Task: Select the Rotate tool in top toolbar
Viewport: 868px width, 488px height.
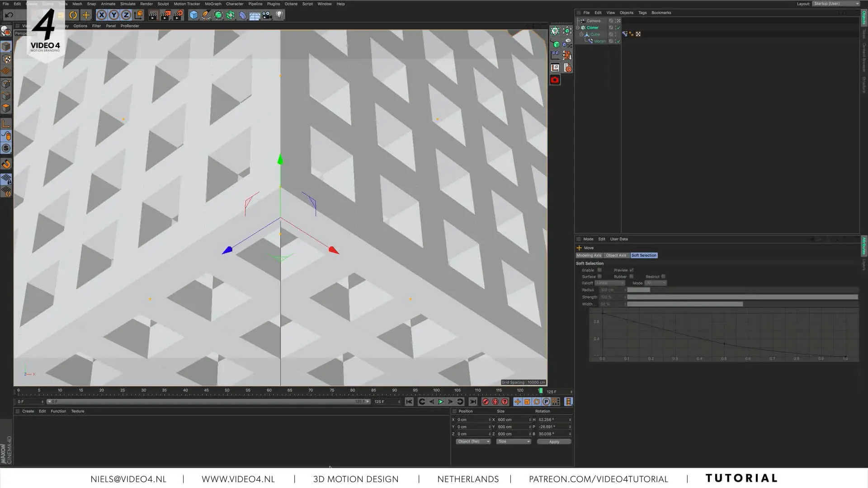Action: coord(73,15)
